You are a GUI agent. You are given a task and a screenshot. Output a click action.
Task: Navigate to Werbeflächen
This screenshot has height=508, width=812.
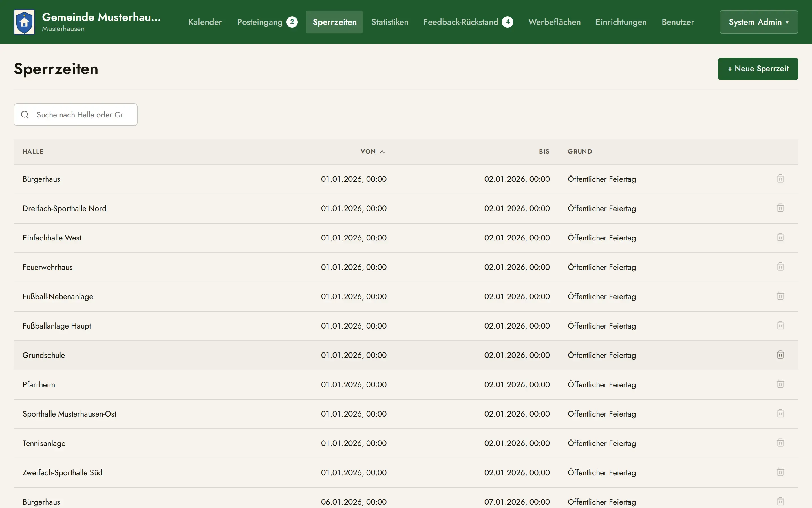point(554,22)
